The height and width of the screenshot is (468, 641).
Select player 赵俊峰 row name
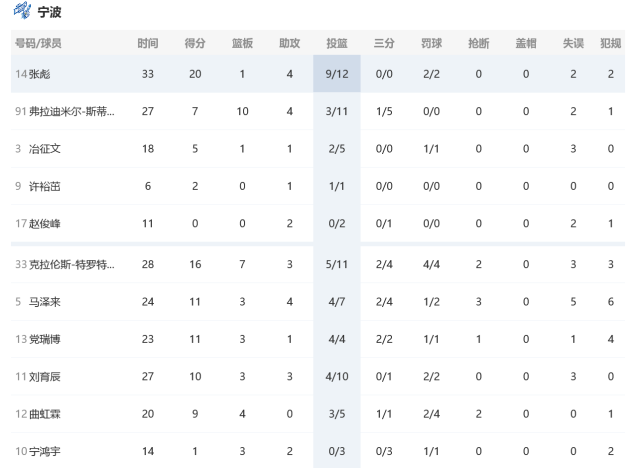coord(45,224)
